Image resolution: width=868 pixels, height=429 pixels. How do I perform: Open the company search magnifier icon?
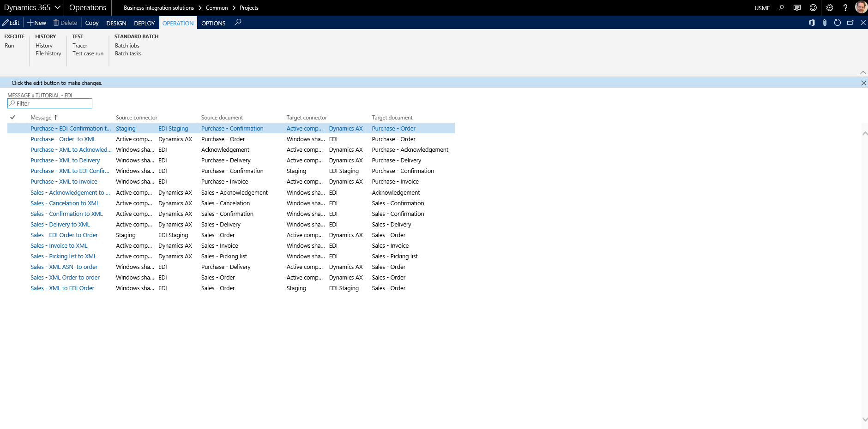[781, 8]
